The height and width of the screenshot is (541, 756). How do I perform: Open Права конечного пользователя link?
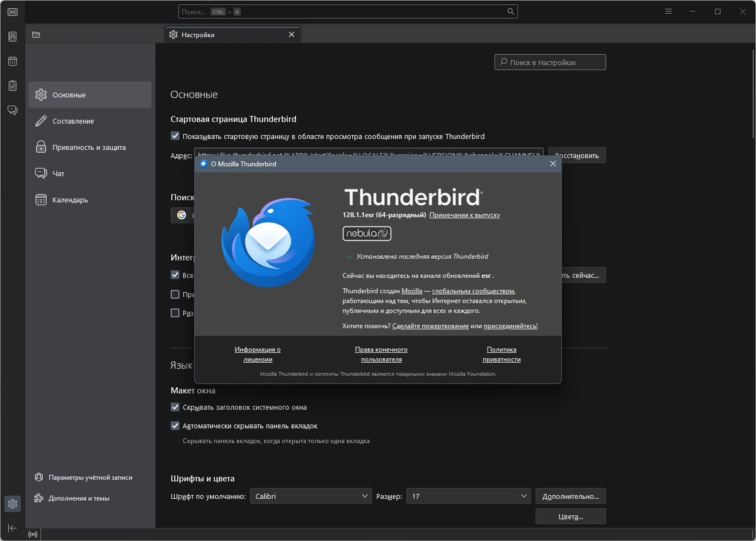(x=381, y=355)
